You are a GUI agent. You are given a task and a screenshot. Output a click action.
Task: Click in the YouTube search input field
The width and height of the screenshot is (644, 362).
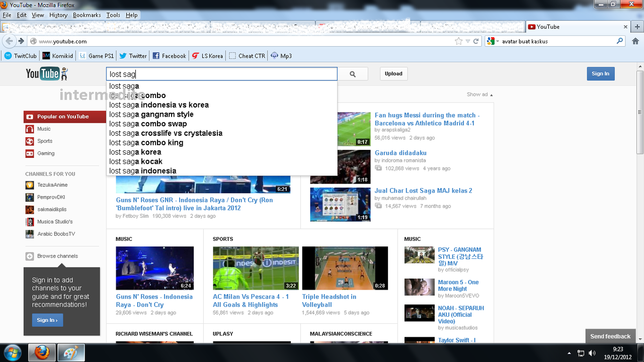point(221,74)
